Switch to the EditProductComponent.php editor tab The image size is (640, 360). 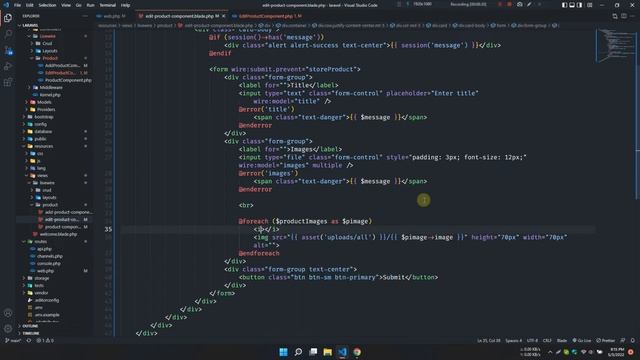pyautogui.click(x=266, y=16)
